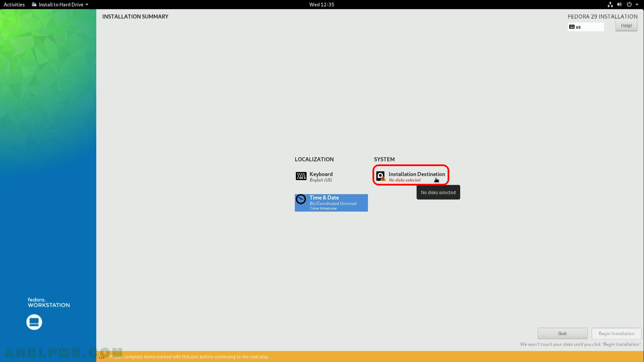
Task: Click the warning icon in bottom status bar
Action: (102, 357)
